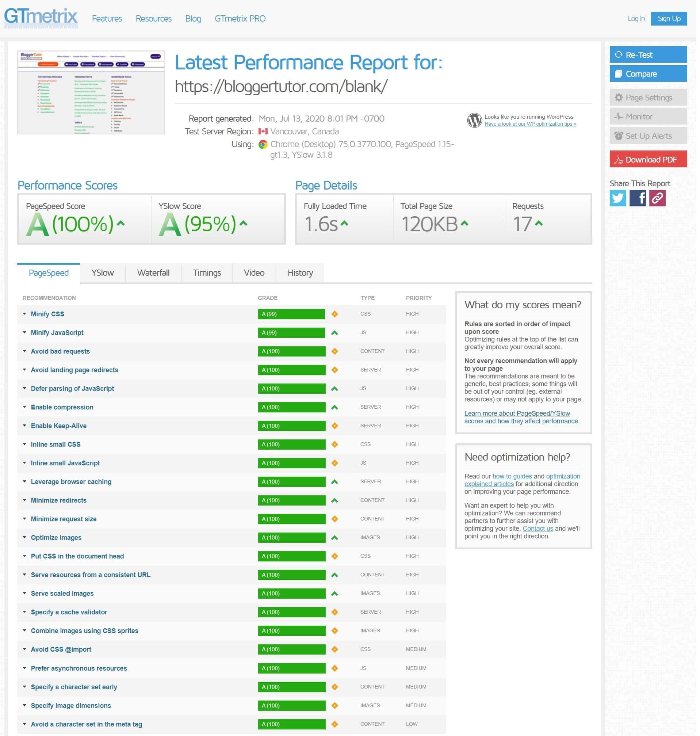This screenshot has width=700, height=736.
Task: Click the Canada flag icon
Action: click(x=263, y=131)
